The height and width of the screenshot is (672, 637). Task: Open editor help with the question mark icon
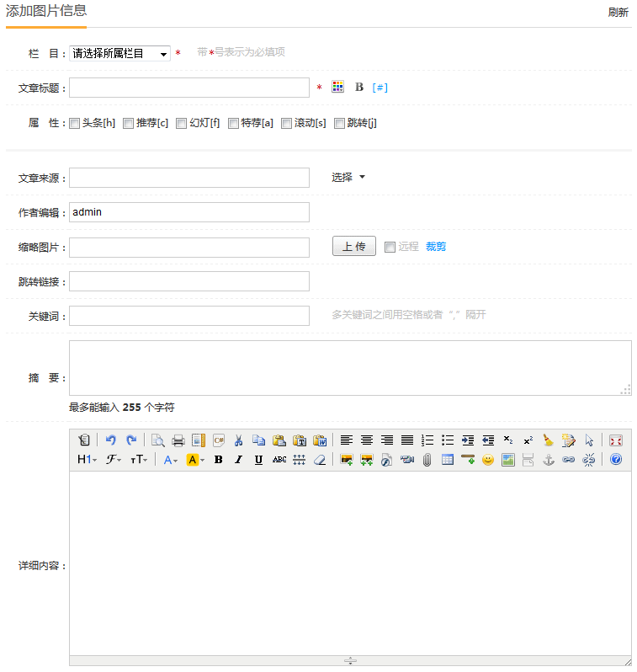pyautogui.click(x=615, y=460)
